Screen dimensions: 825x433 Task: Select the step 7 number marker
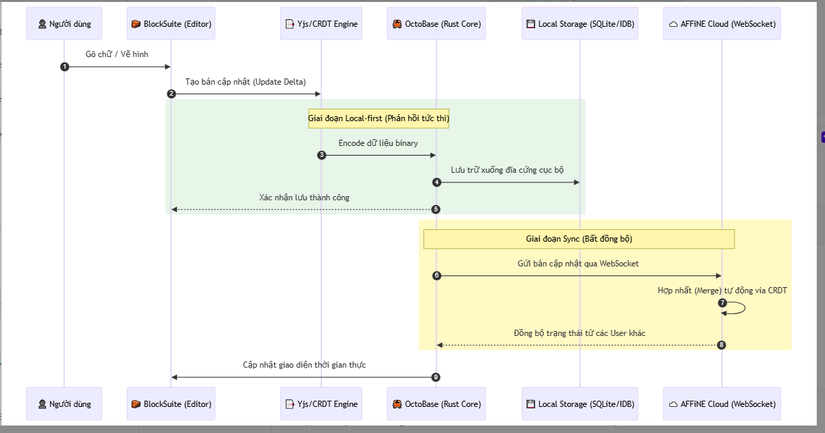pos(722,302)
